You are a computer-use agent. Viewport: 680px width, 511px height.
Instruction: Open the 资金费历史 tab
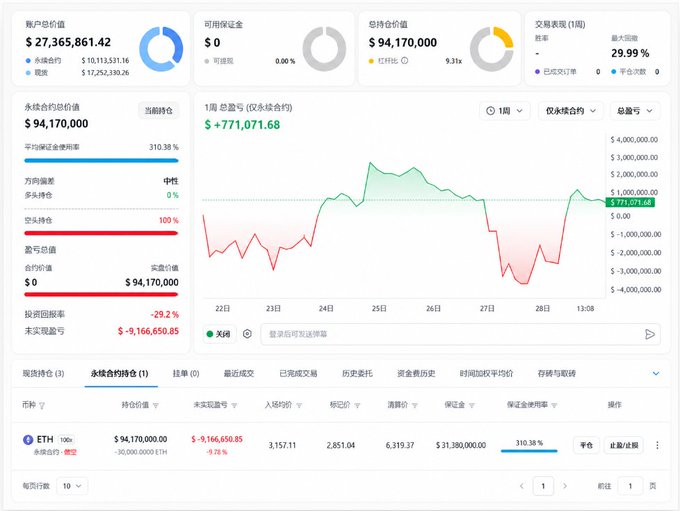(416, 373)
